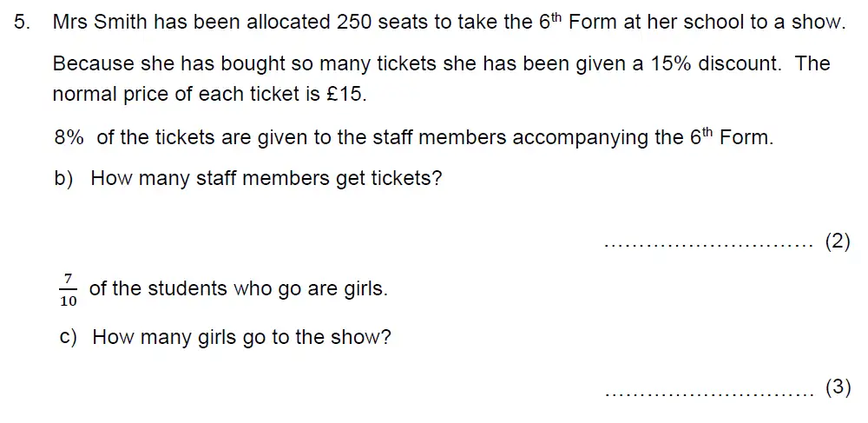Click the (2) marks indicator

point(837,242)
